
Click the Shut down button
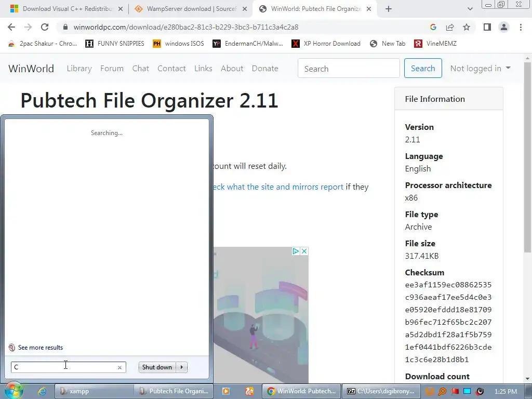(x=157, y=367)
